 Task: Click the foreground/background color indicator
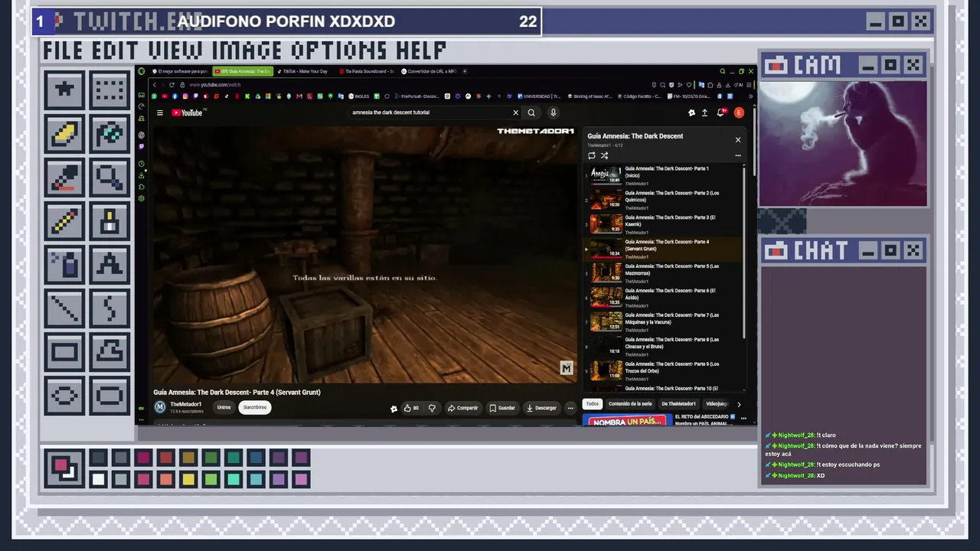point(63,468)
